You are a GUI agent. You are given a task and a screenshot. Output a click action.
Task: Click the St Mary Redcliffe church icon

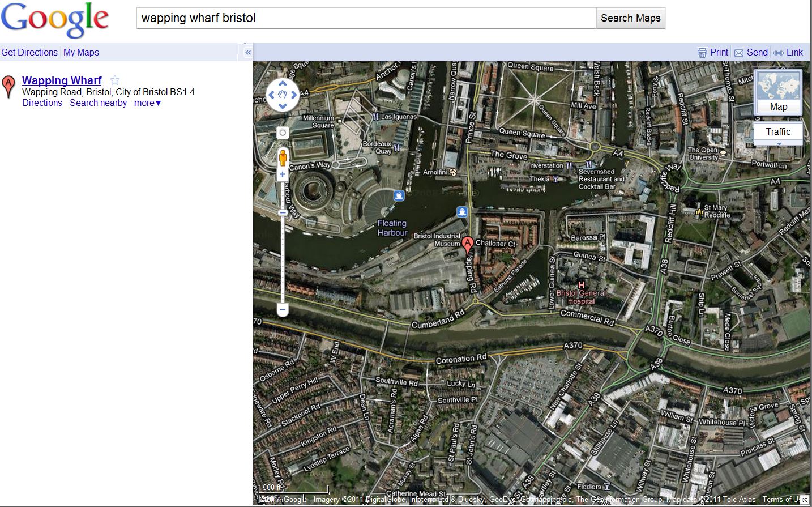pos(699,211)
